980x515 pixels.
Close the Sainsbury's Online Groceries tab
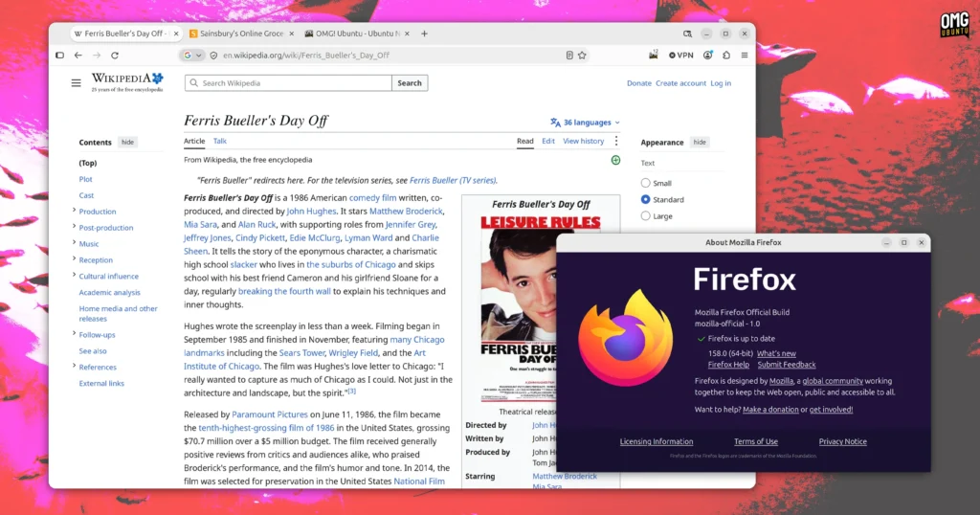[x=291, y=34]
